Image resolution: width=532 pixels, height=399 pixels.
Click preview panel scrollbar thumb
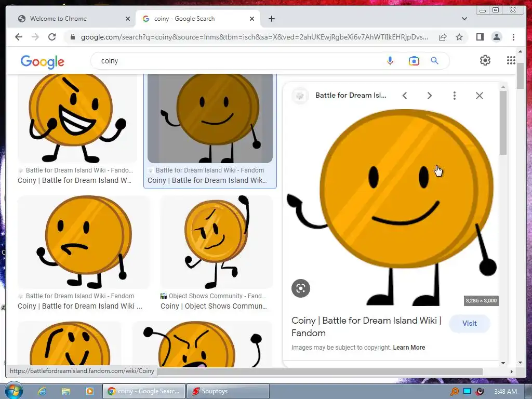[x=503, y=123]
